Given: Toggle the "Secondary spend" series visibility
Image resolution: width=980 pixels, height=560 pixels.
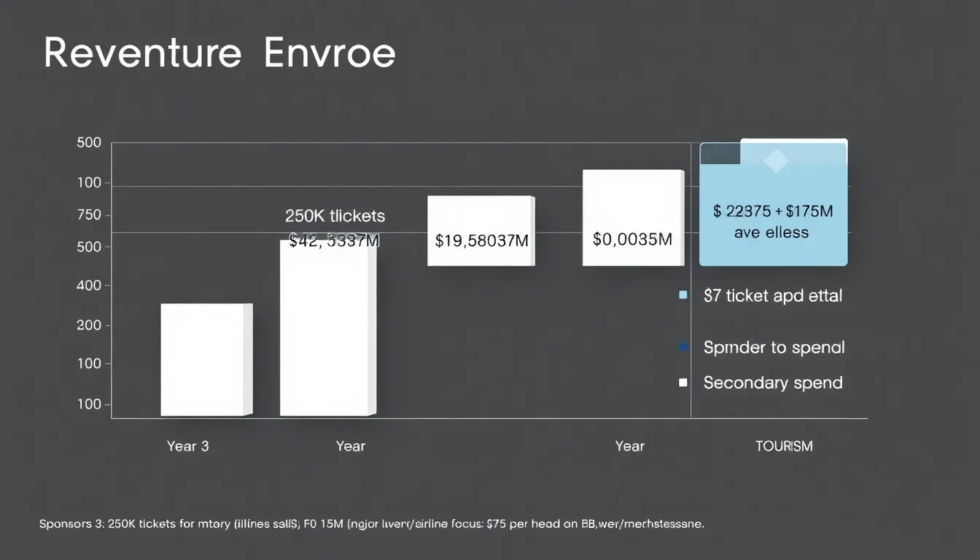Looking at the screenshot, I should (x=773, y=382).
